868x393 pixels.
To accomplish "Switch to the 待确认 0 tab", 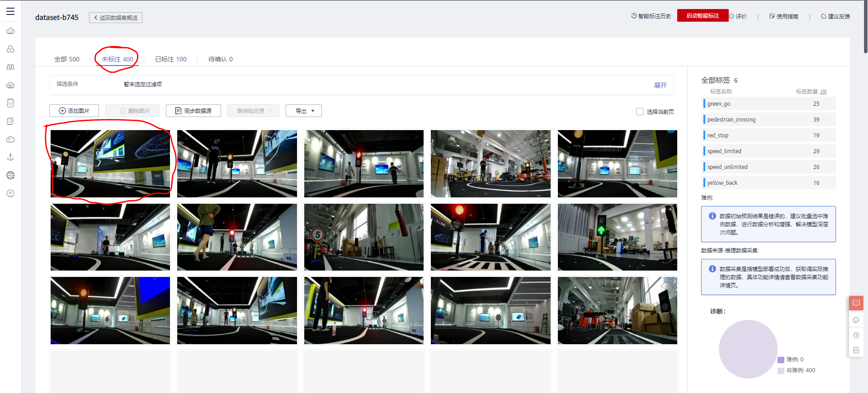I will [221, 59].
